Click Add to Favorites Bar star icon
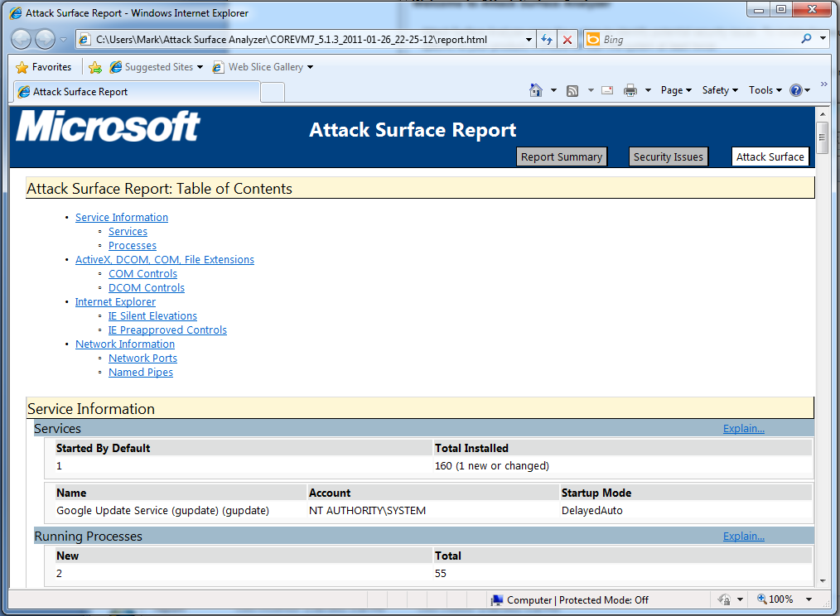 click(x=95, y=67)
